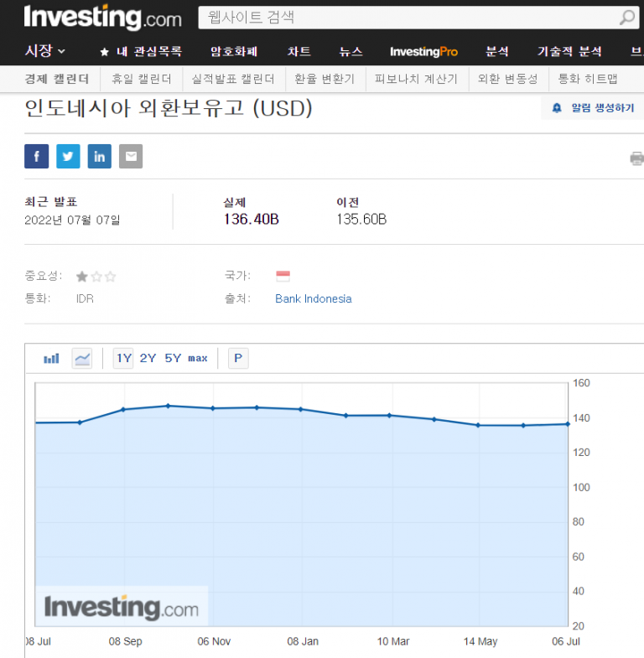Switch chart to line chart view

pos(82,359)
